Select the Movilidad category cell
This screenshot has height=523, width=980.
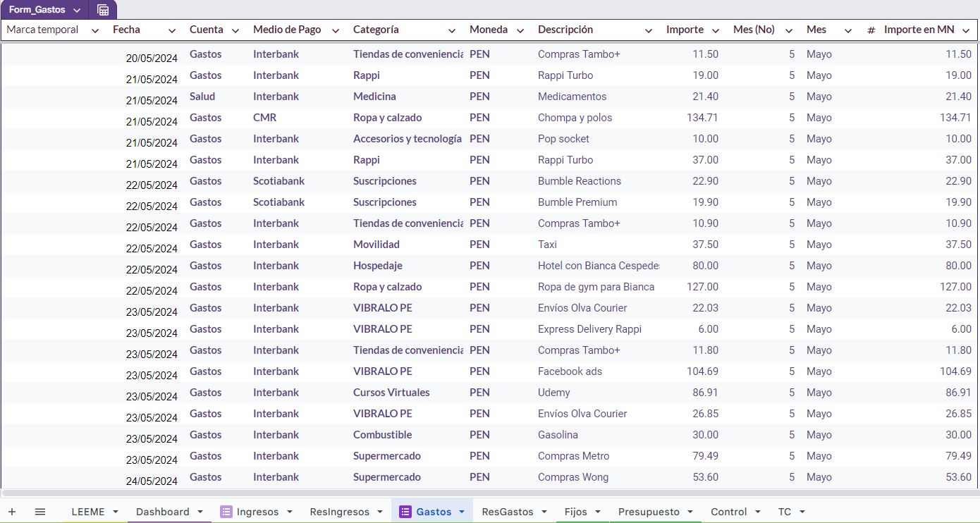click(x=376, y=245)
